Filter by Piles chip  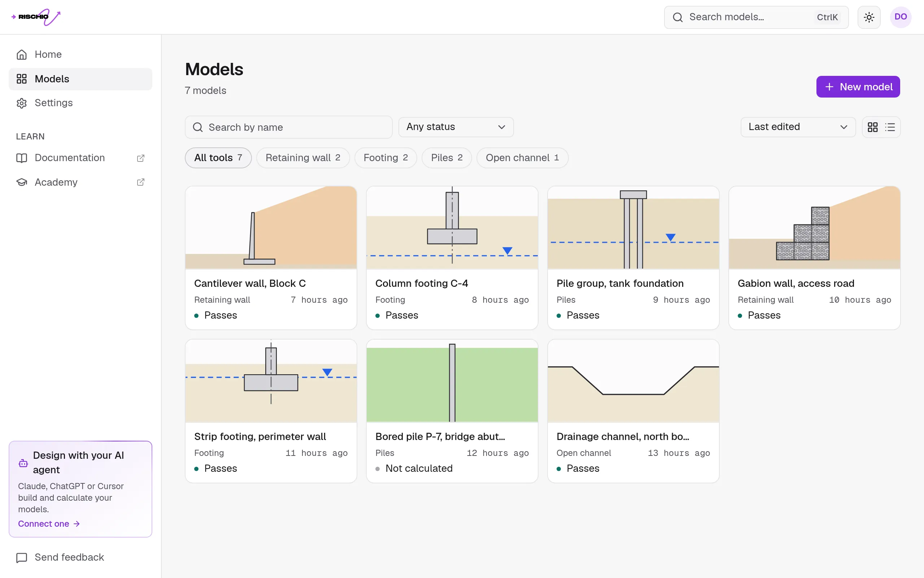click(x=447, y=158)
